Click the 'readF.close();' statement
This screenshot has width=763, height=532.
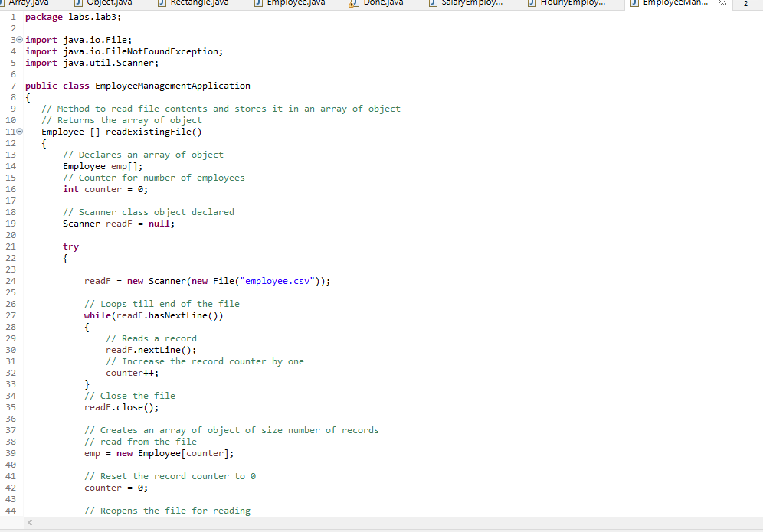122,407
